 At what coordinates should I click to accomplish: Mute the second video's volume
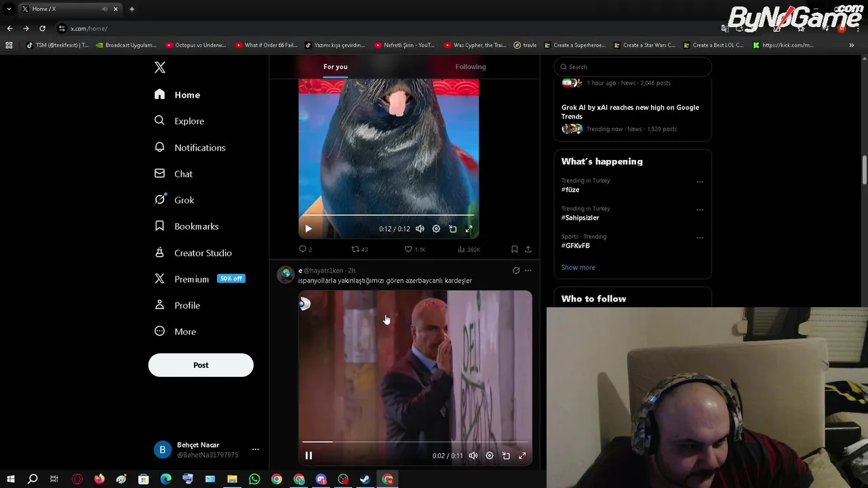pos(473,455)
